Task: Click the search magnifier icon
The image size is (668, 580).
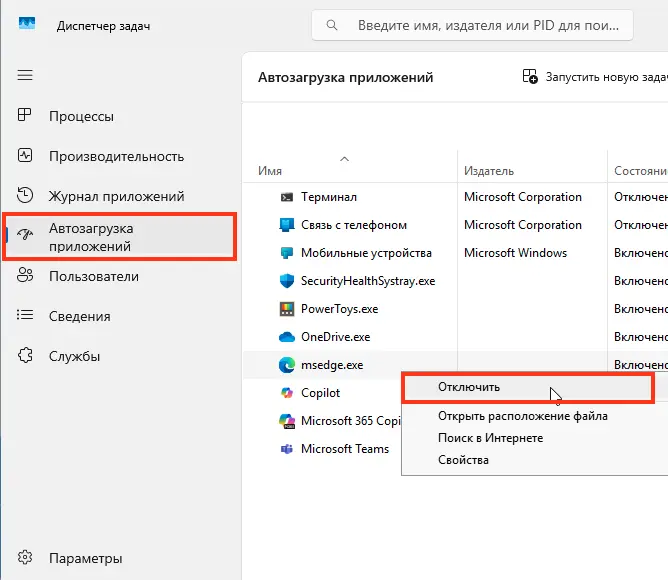Action: pos(332,25)
